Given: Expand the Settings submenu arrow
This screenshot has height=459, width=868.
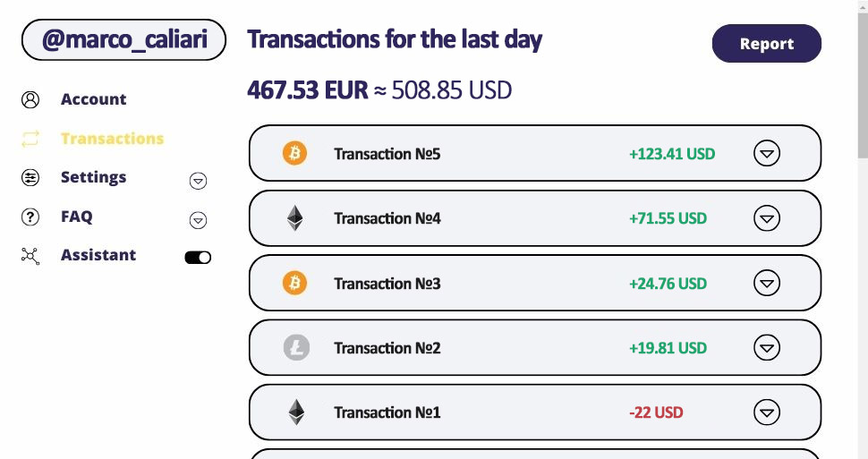Looking at the screenshot, I should (199, 182).
